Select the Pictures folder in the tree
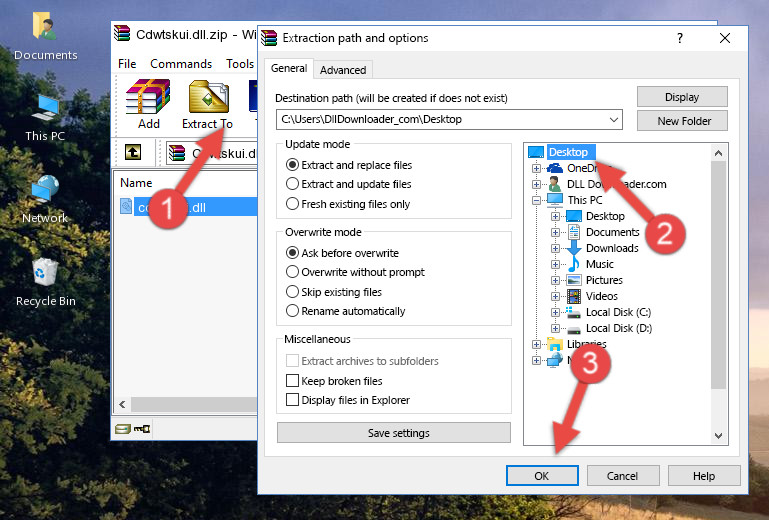 coord(604,280)
